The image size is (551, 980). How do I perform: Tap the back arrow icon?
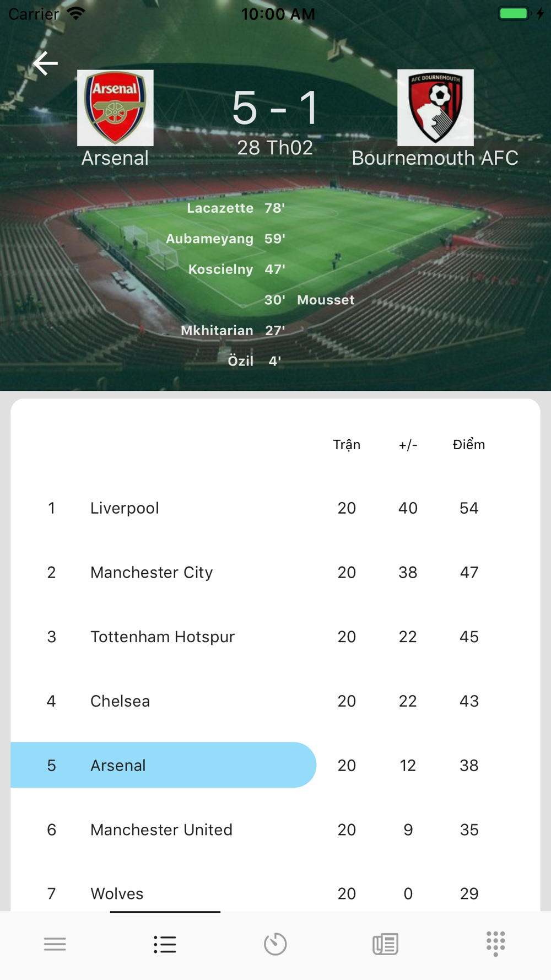(45, 63)
